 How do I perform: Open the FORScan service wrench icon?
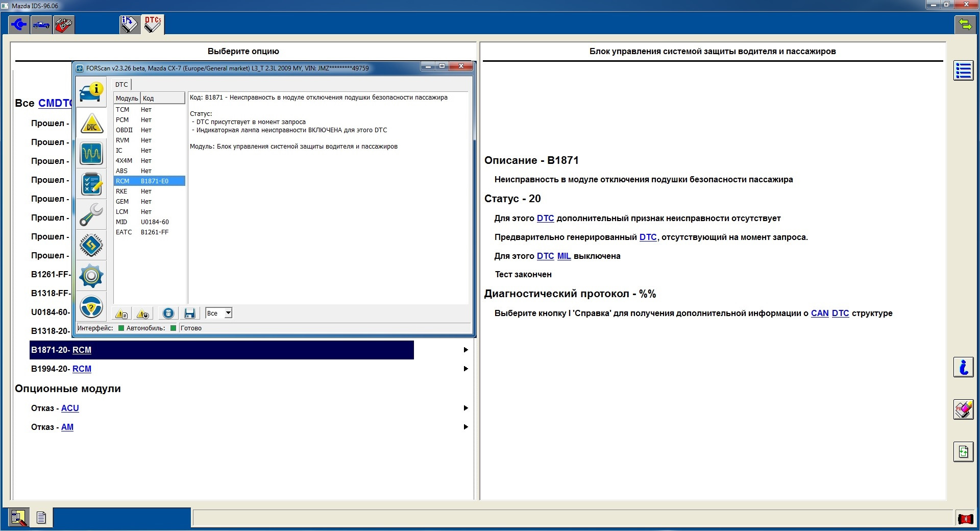(91, 215)
